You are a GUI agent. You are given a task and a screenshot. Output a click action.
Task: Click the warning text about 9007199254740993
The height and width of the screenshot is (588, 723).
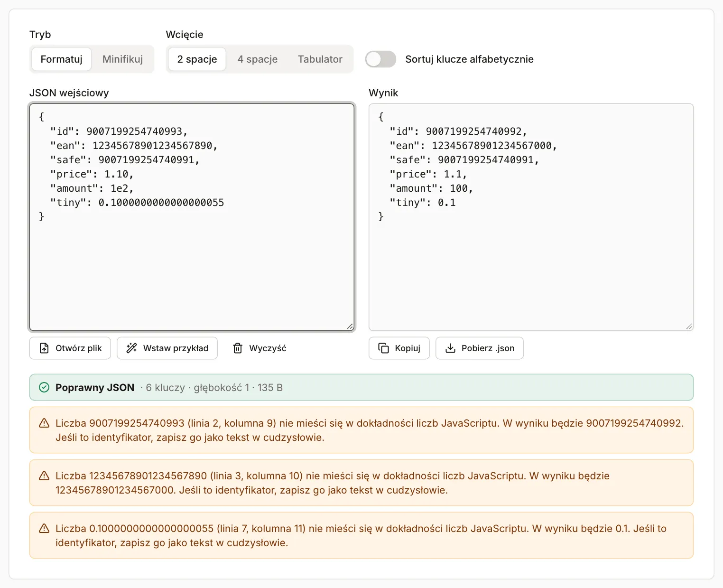pos(370,430)
